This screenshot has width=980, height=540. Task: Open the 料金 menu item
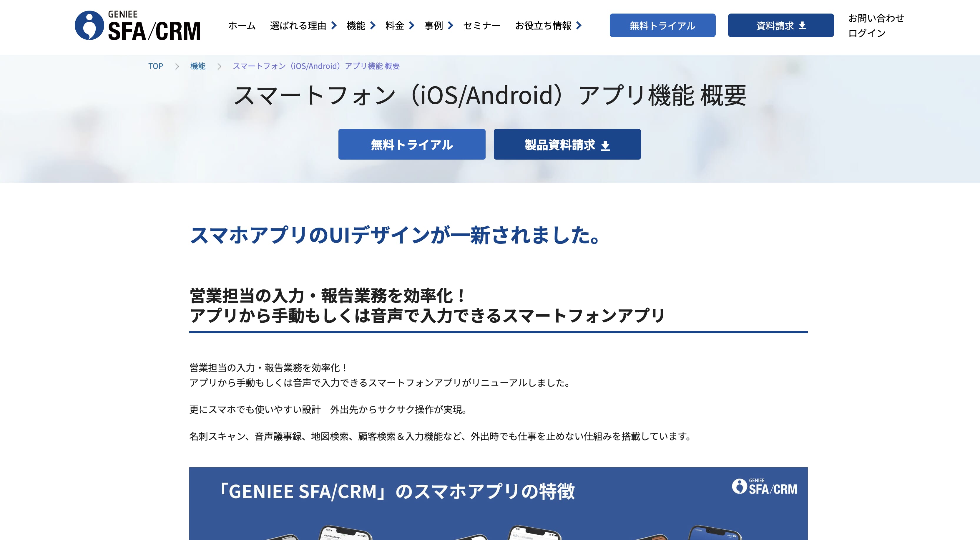pyautogui.click(x=395, y=26)
